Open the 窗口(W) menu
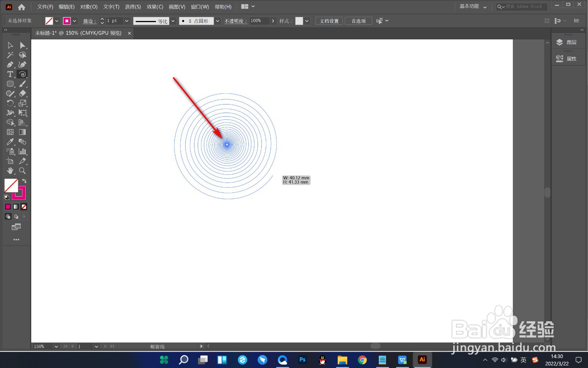 pos(200,7)
